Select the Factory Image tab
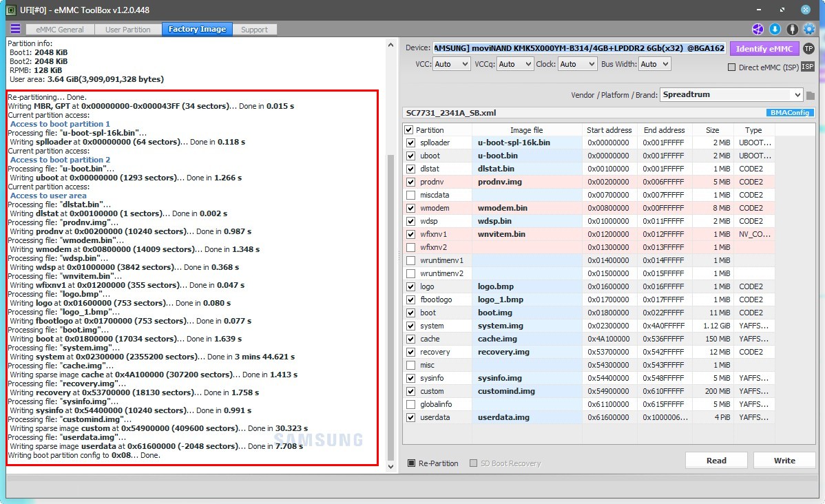825x504 pixels. coord(197,29)
